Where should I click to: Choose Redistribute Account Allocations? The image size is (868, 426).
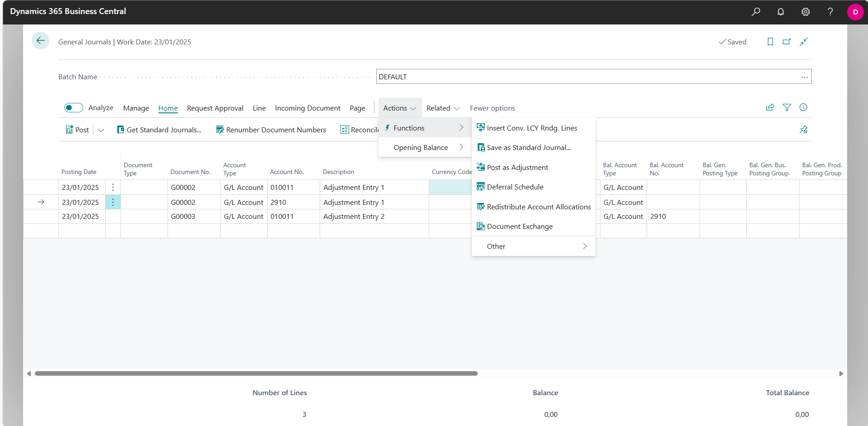(x=533, y=207)
